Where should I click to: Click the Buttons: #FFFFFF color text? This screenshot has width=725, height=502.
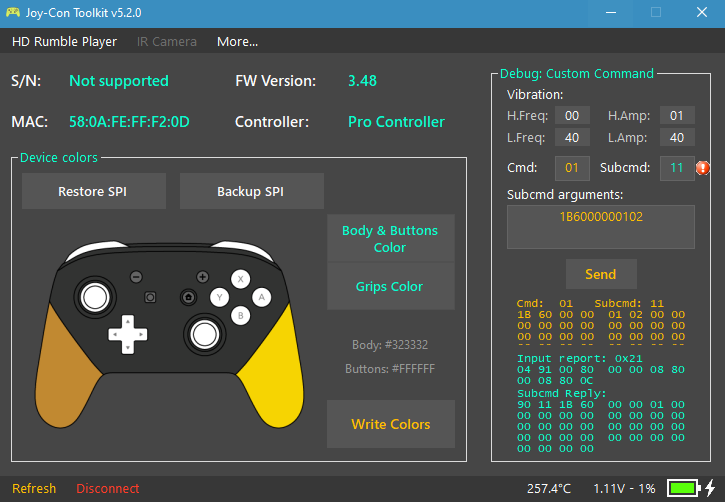[x=390, y=369]
